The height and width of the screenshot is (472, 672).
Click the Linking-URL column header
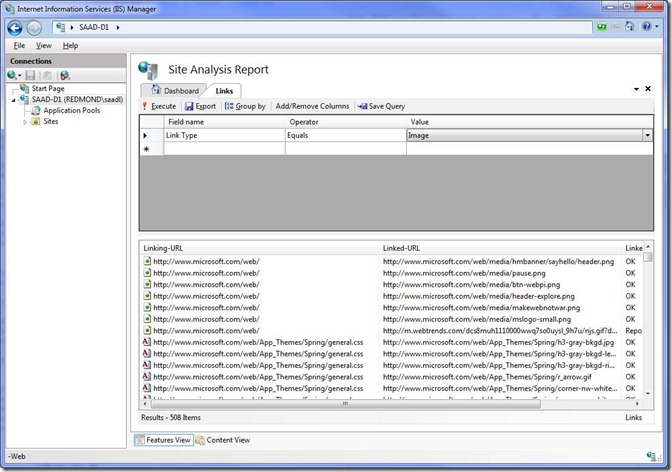(x=260, y=248)
